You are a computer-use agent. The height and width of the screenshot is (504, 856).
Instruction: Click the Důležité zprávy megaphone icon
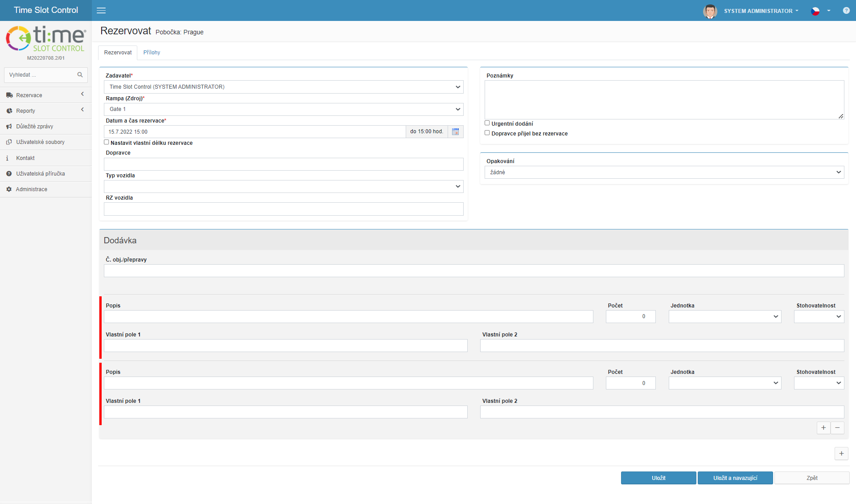coord(9,127)
